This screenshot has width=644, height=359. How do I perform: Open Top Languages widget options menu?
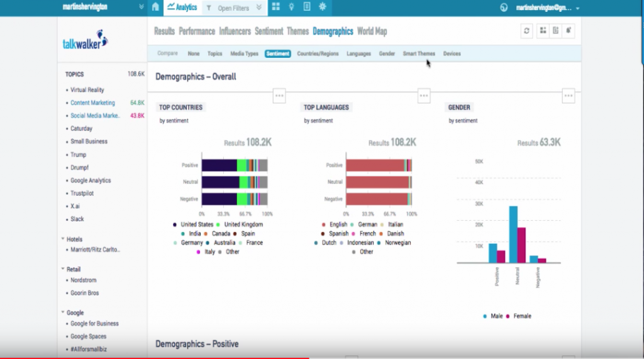[424, 96]
